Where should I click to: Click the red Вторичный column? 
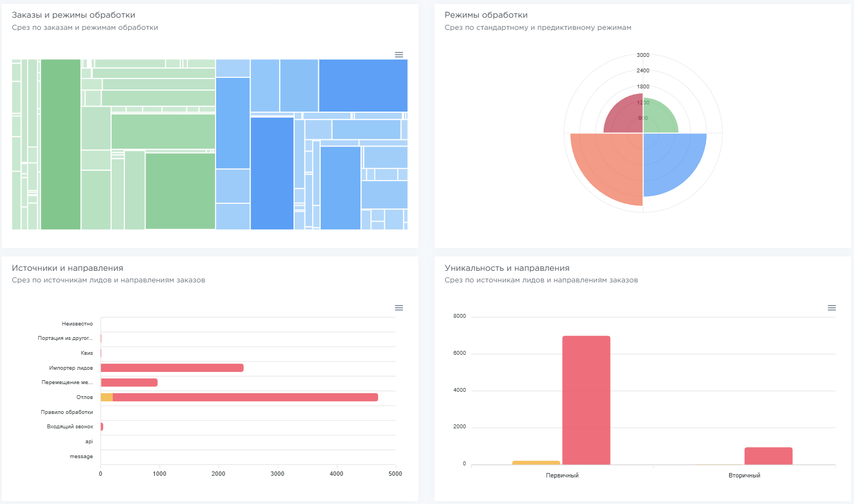click(x=768, y=456)
